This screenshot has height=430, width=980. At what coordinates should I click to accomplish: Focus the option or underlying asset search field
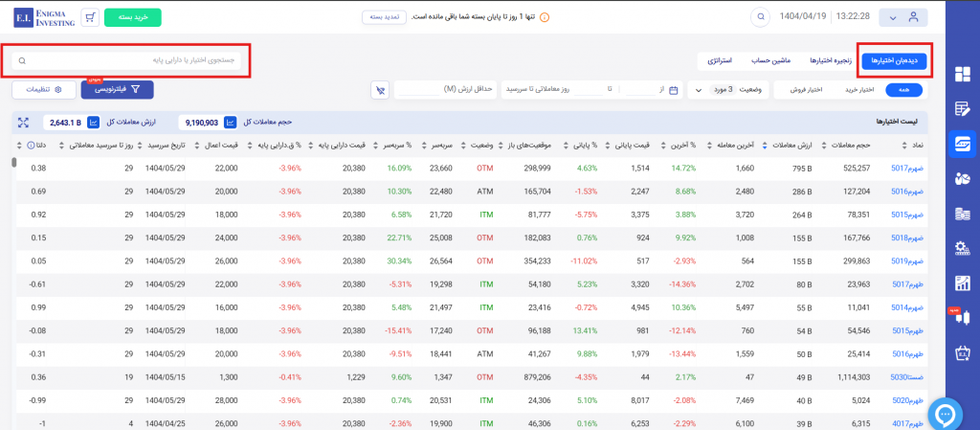click(x=126, y=60)
